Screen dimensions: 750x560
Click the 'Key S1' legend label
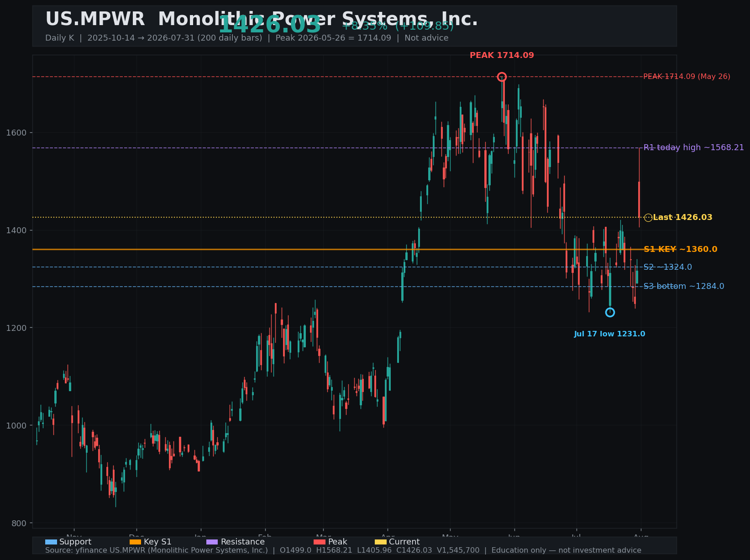tap(157, 542)
